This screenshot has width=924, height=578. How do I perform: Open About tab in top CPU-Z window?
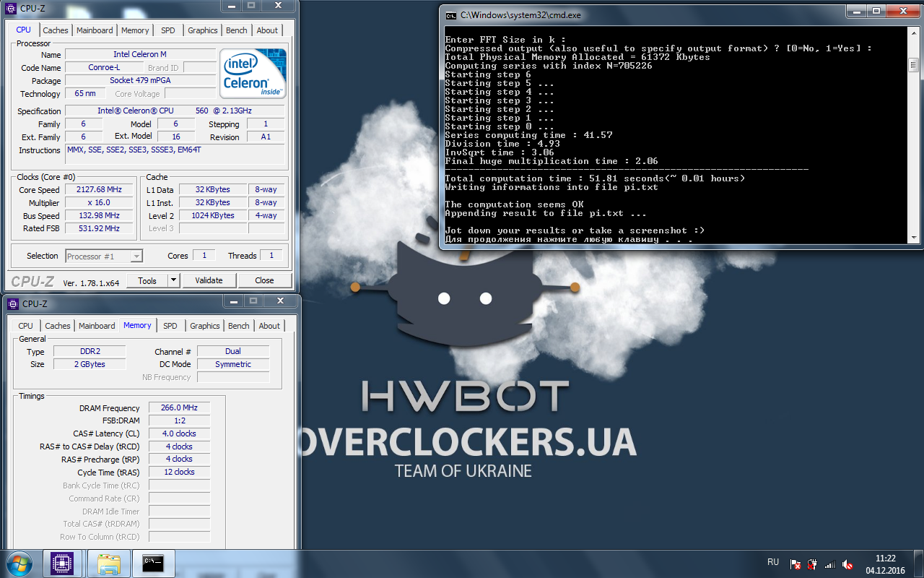pos(267,30)
